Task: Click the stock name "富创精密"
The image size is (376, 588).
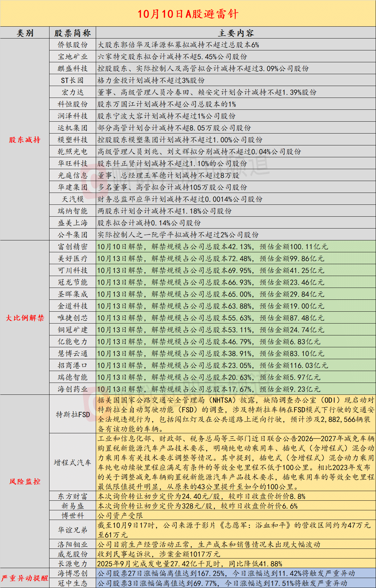Action: (x=73, y=247)
